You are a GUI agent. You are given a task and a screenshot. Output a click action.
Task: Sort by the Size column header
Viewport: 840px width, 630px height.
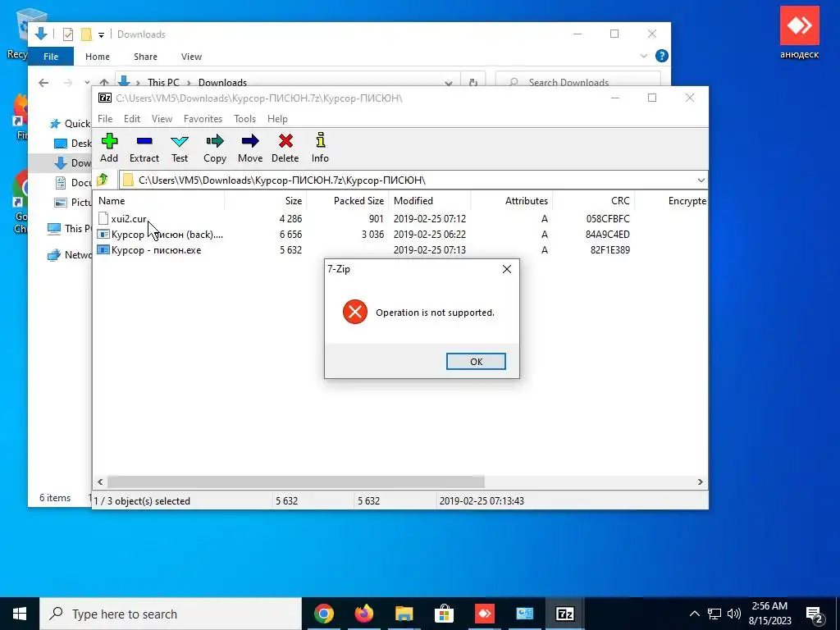tap(265, 201)
